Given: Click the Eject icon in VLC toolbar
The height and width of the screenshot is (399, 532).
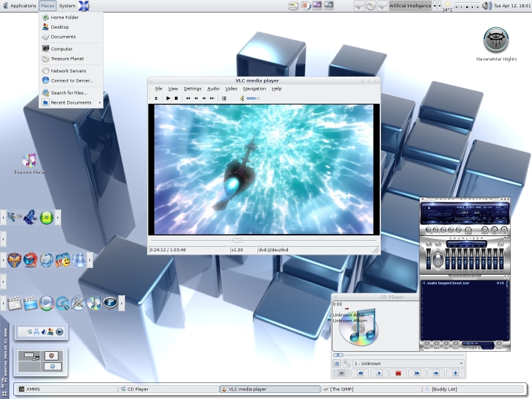Looking at the screenshot, I should [156, 98].
